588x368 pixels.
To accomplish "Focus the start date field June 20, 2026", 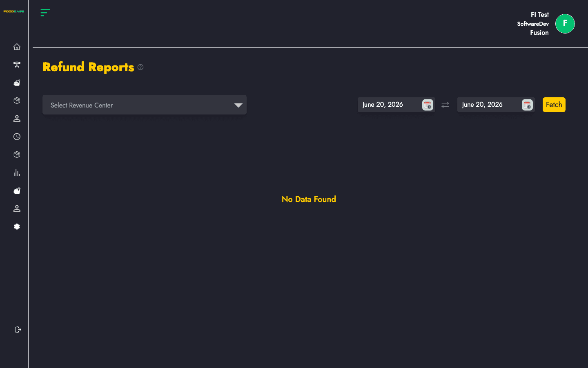I will [x=389, y=105].
